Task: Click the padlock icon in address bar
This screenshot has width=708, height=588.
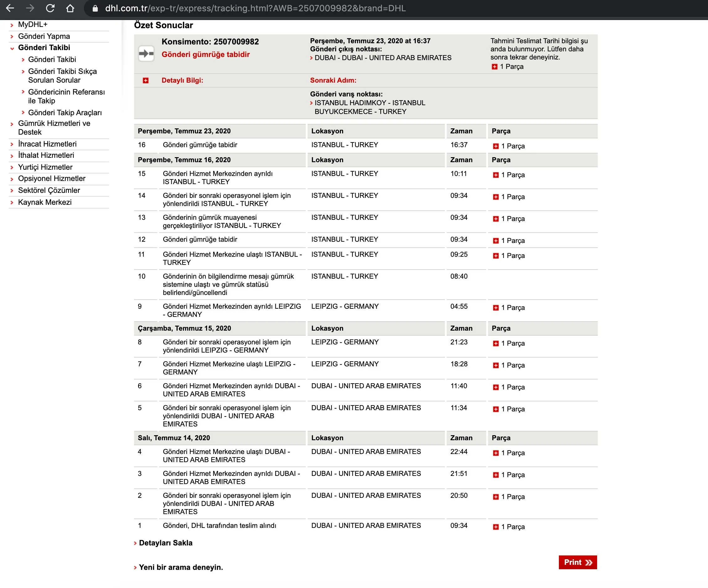Action: pyautogui.click(x=96, y=8)
